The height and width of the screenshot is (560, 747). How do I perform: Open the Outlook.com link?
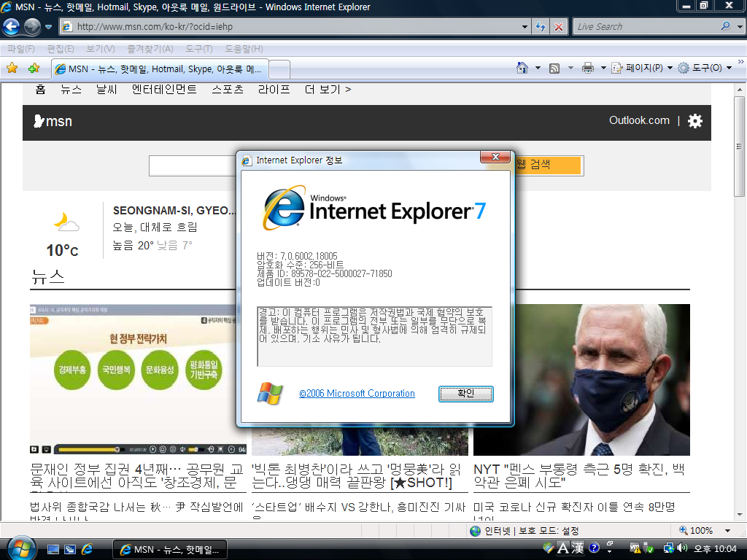(x=639, y=120)
